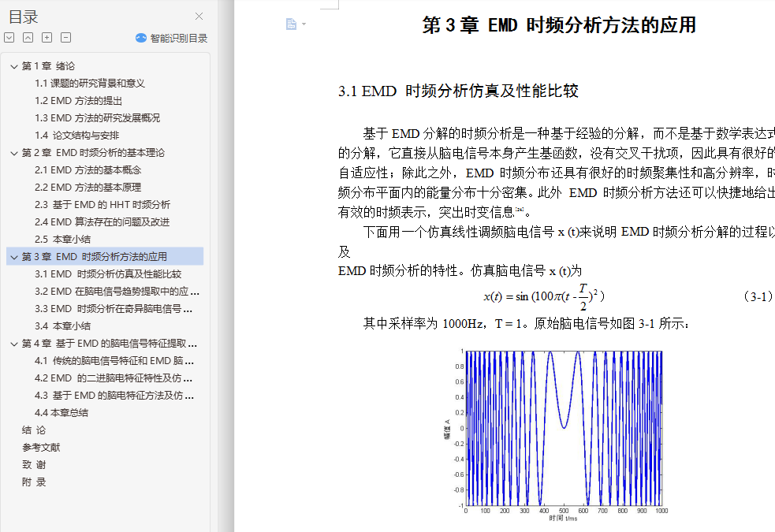Go to 第2章 EMD时频分析的基本理论
The height and width of the screenshot is (532, 775).
click(x=93, y=153)
